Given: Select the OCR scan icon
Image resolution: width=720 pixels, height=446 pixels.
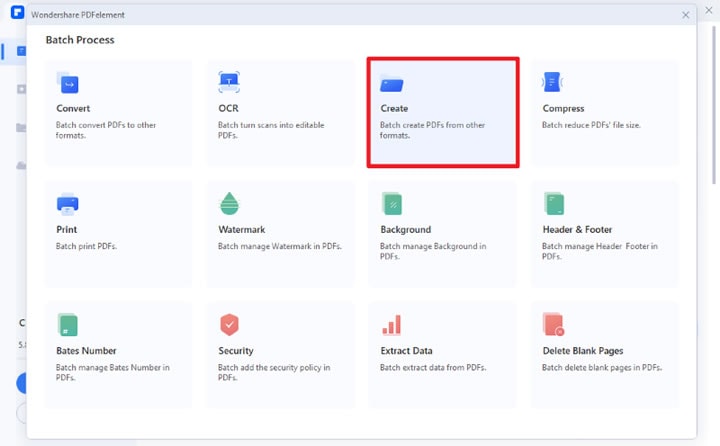Looking at the screenshot, I should [229, 83].
